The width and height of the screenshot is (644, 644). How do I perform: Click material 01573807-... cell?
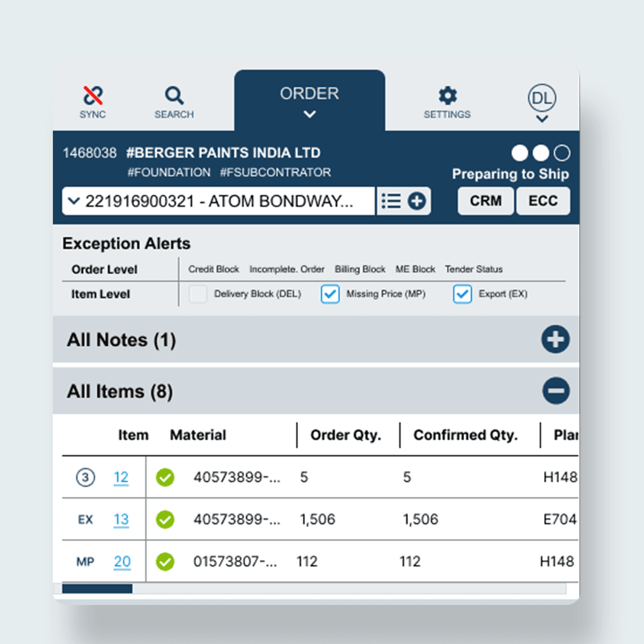coord(235,562)
